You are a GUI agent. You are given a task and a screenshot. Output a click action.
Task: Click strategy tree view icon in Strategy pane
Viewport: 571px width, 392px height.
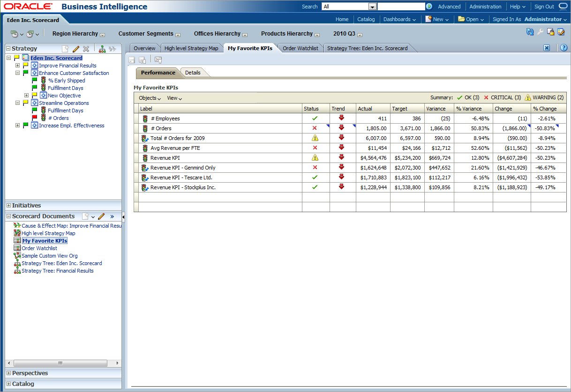coord(102,49)
